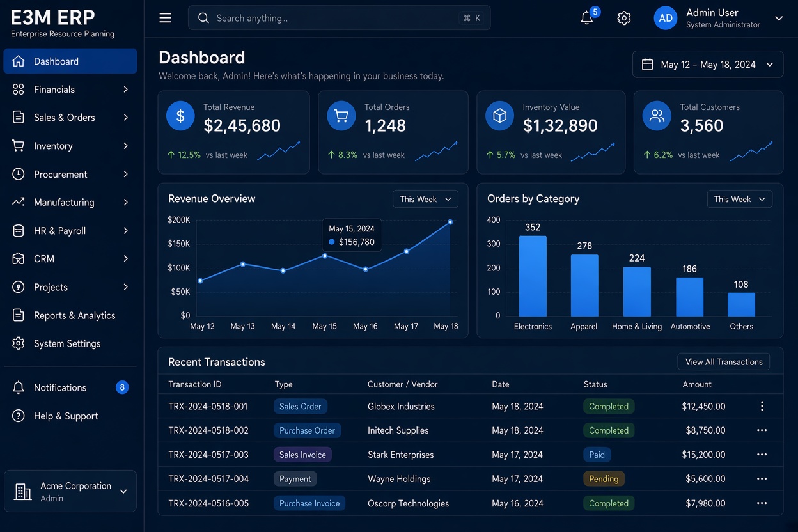Open row actions for TRX-2024-0517-004
Image resolution: width=798 pixels, height=532 pixels.
(762, 479)
